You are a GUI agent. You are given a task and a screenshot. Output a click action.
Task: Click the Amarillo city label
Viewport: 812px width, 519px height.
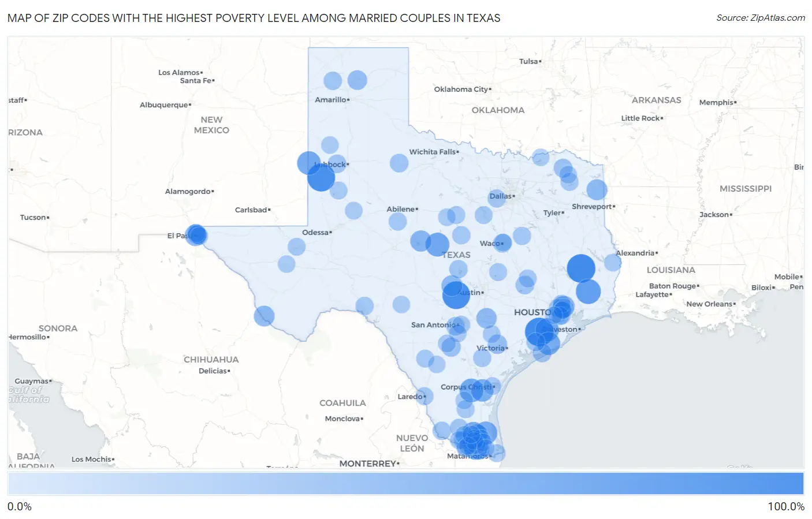pos(331,100)
